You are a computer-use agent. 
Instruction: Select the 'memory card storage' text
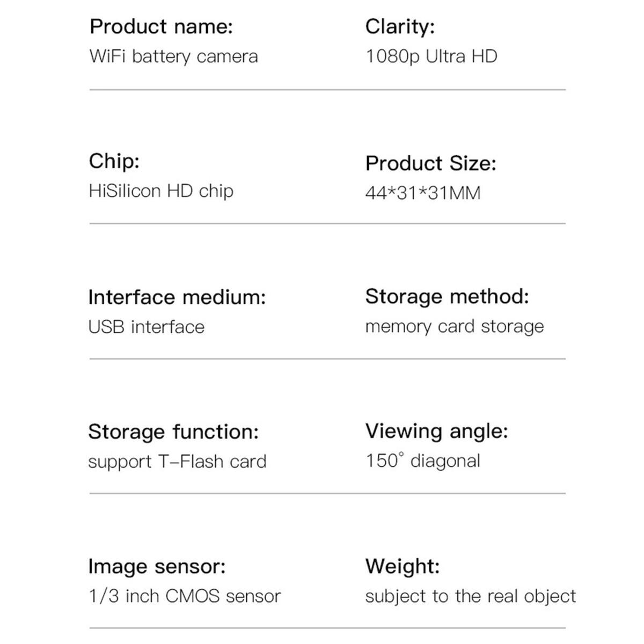pos(455,326)
